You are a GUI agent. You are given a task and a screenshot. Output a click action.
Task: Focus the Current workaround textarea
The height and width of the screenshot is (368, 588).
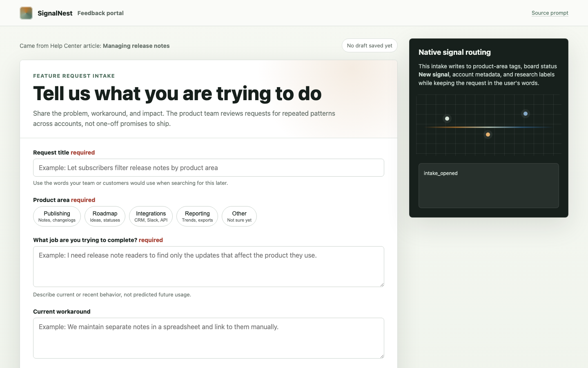(209, 338)
